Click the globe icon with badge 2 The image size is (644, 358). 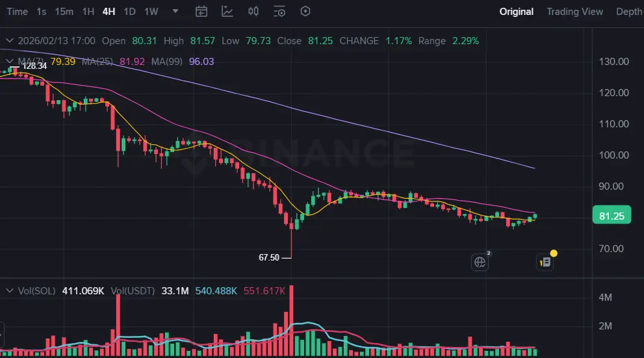point(480,262)
